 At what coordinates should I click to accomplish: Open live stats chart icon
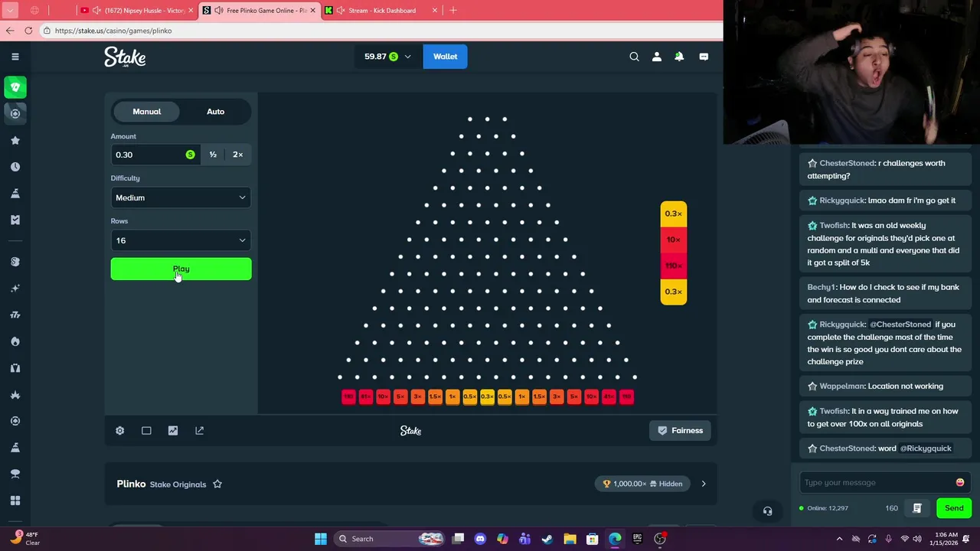173,431
